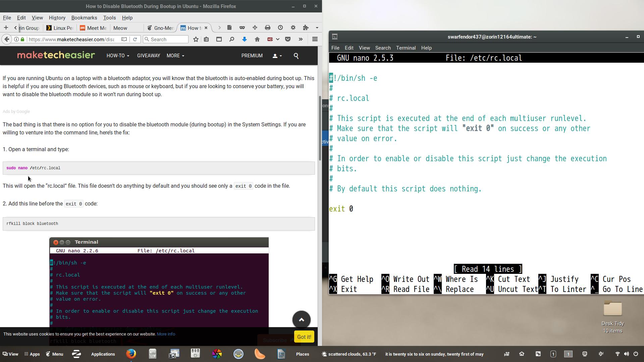
Task: Open the downloads arrow icon
Action: click(x=245, y=39)
